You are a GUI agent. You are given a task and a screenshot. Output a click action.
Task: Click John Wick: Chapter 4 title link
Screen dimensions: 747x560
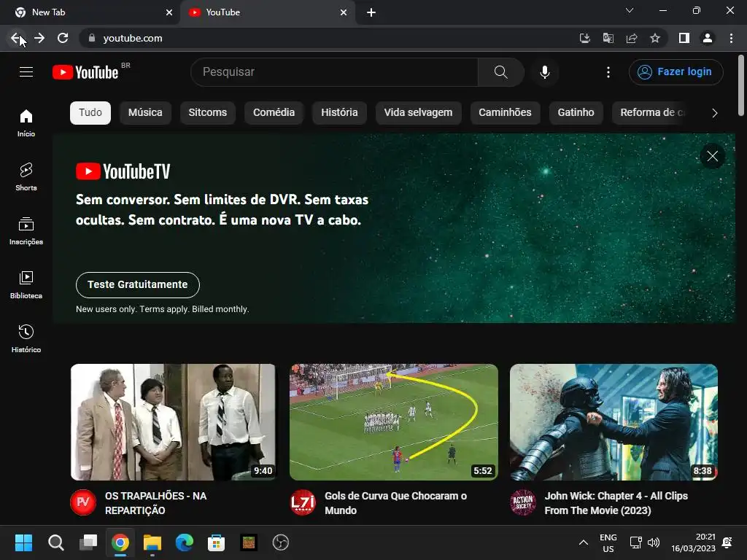tap(616, 503)
